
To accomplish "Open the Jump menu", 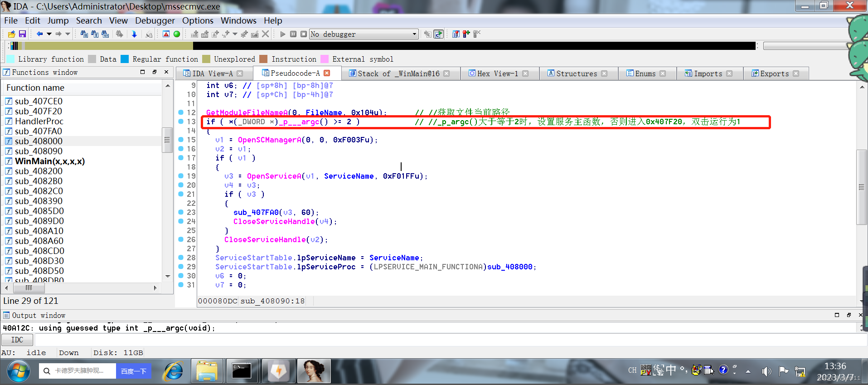I will (58, 20).
